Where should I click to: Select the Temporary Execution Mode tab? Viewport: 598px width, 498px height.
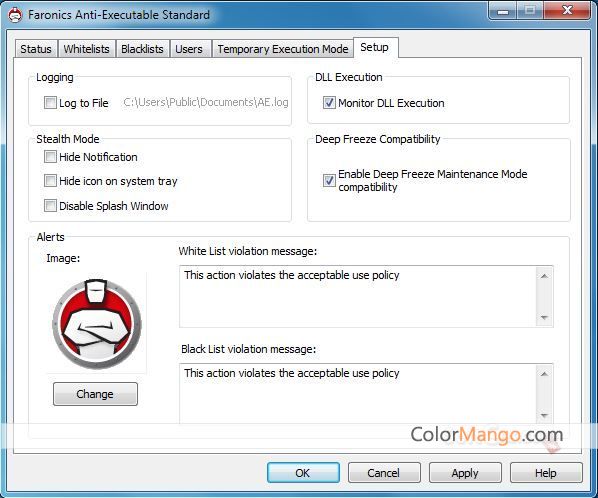click(x=283, y=49)
